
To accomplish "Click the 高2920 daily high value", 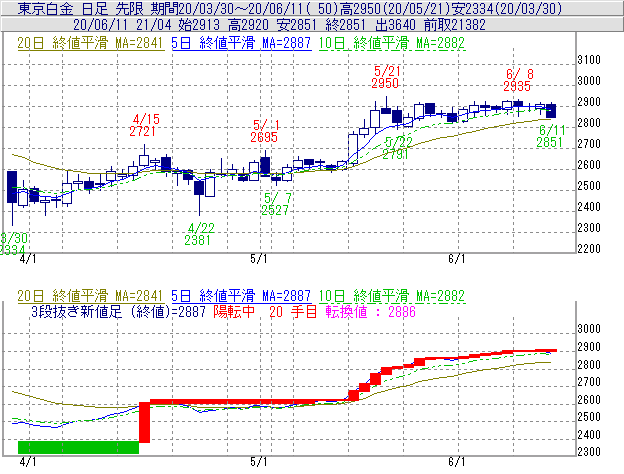I will (248, 25).
